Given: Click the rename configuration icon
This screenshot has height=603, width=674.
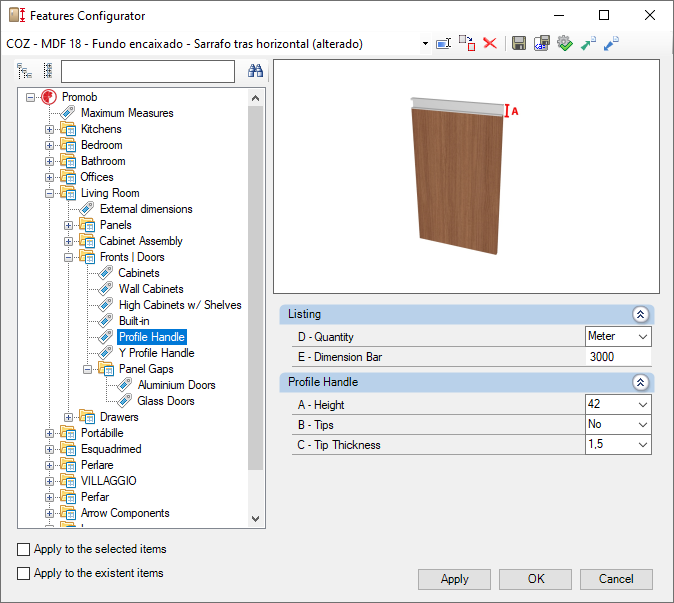Looking at the screenshot, I should (x=444, y=43).
